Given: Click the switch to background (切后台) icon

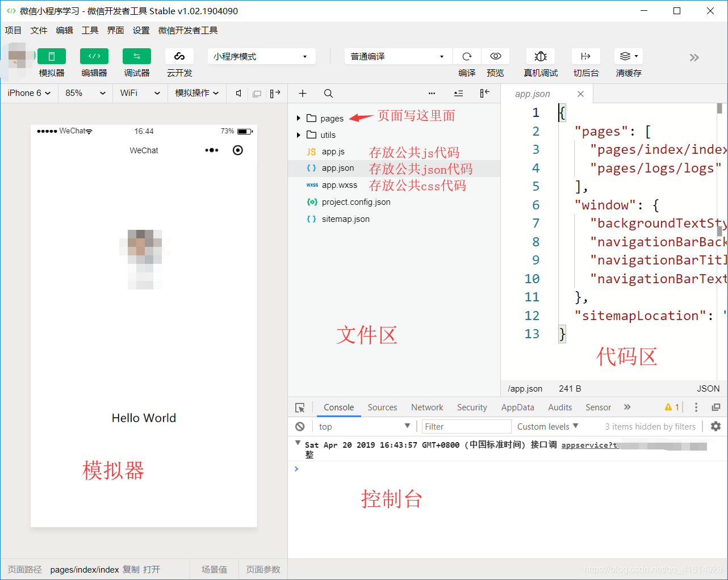Looking at the screenshot, I should 586,56.
